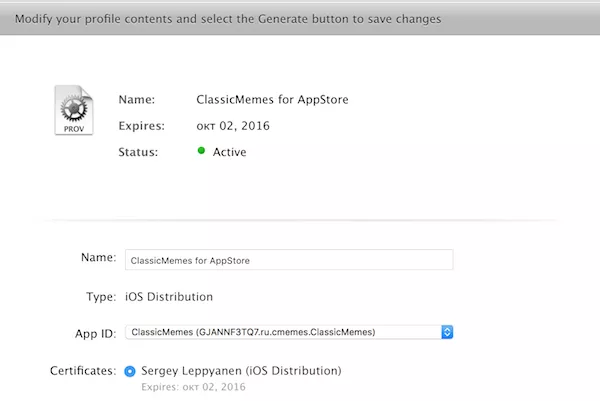
Task: Click the Expires label in the summary
Action: click(x=140, y=126)
